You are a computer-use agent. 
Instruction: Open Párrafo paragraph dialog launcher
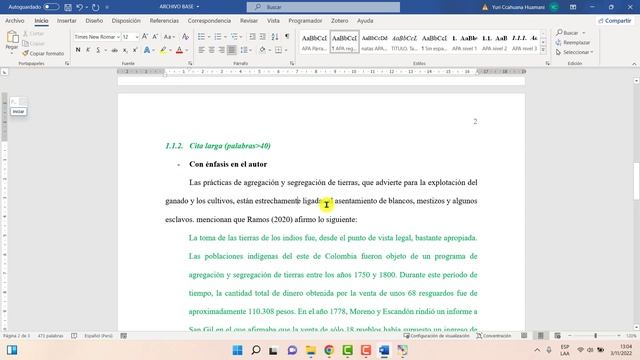point(292,64)
